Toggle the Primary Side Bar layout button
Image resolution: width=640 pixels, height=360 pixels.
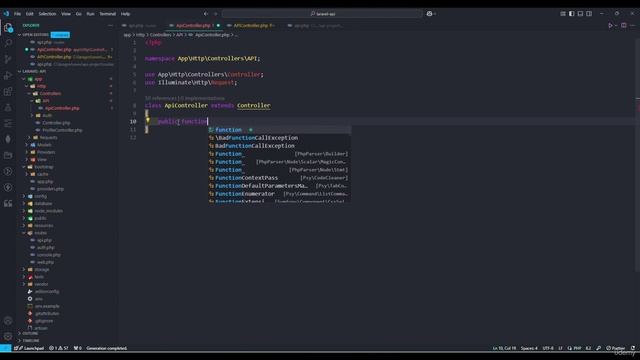coord(571,13)
